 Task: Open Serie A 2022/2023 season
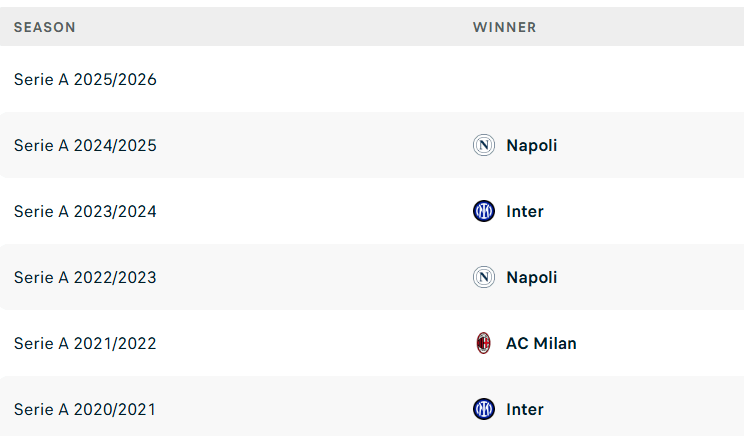(x=85, y=277)
